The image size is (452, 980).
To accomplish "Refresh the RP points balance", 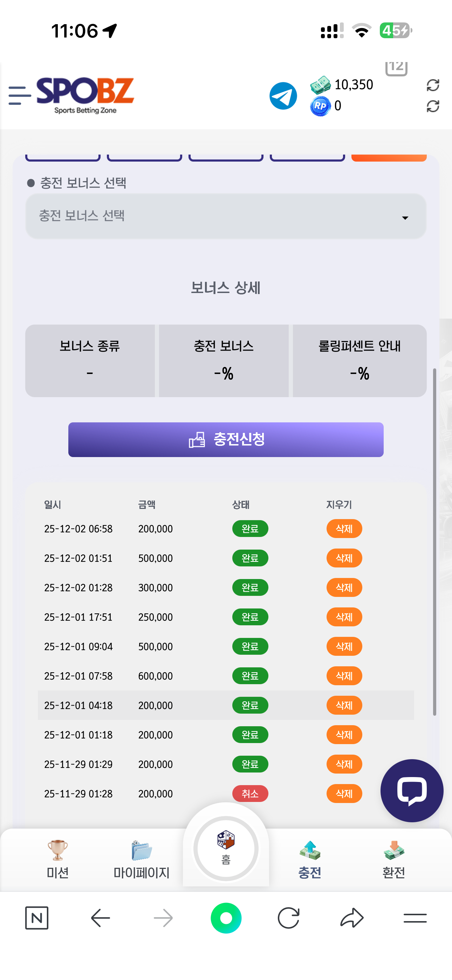I will (x=433, y=106).
